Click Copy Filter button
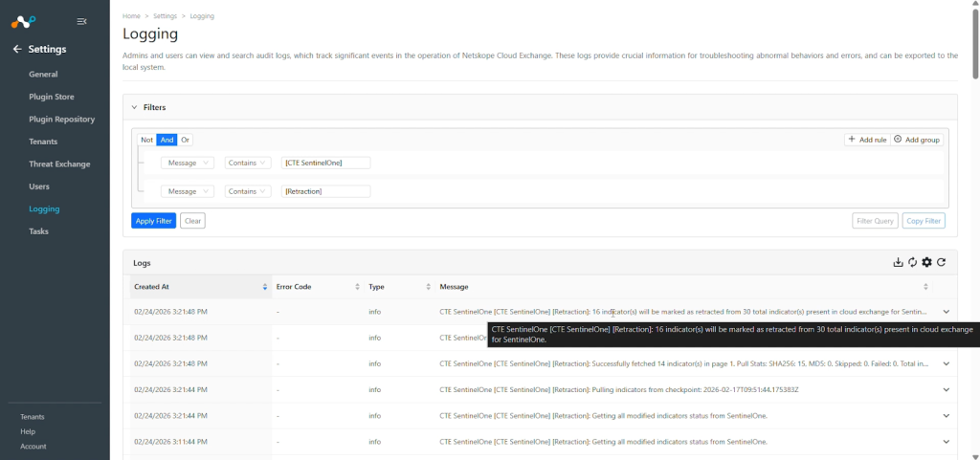980x460 pixels. click(924, 221)
